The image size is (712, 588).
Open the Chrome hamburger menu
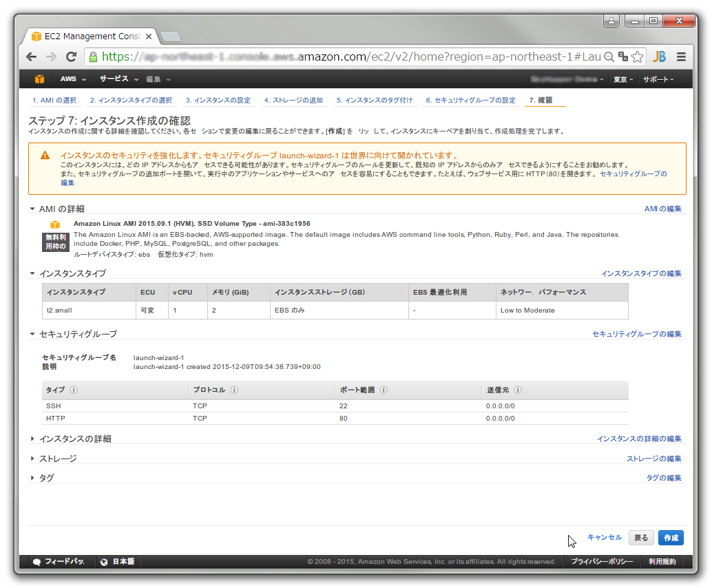(x=681, y=56)
